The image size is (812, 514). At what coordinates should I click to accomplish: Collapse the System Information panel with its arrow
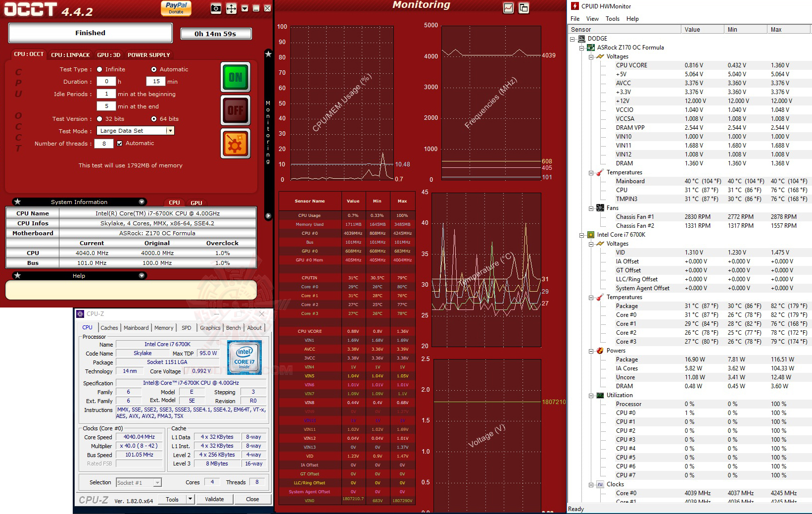coord(142,202)
